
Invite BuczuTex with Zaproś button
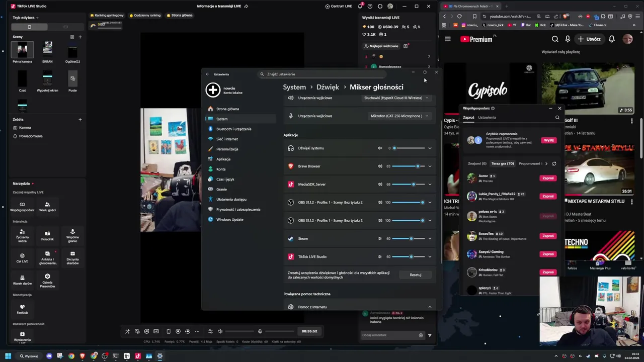coord(548,236)
